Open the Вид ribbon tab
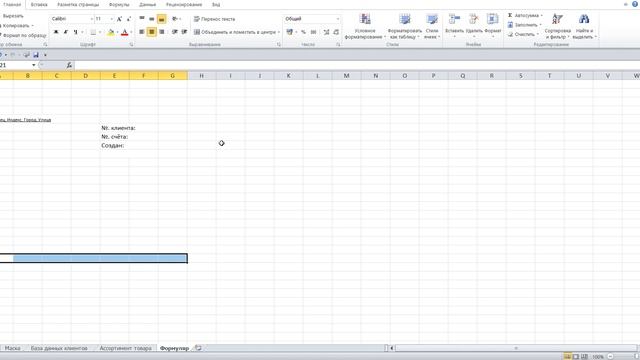 216,4
